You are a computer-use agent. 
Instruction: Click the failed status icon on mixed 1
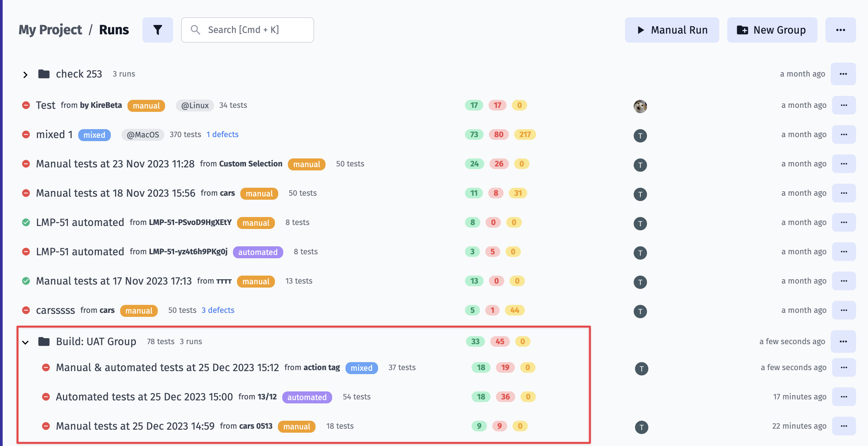pyautogui.click(x=26, y=134)
